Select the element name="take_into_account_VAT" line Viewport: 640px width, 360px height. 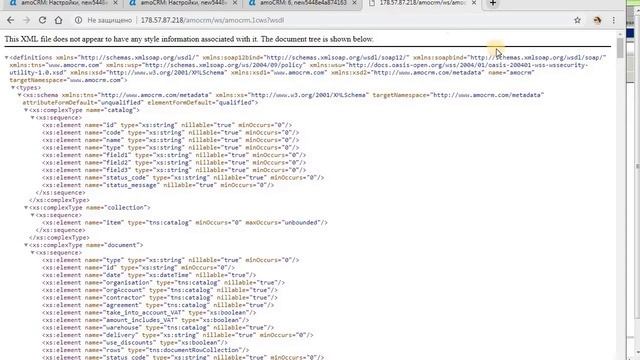[x=149, y=313]
